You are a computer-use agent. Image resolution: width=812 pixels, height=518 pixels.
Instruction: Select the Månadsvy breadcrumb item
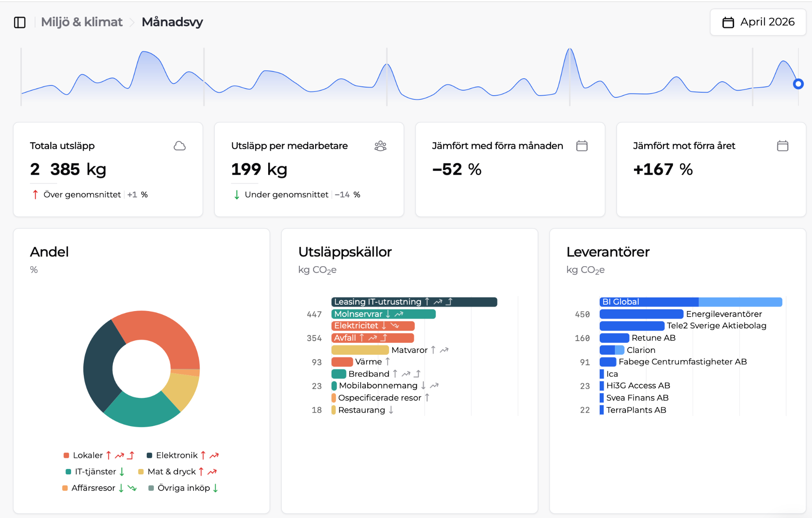(x=172, y=22)
